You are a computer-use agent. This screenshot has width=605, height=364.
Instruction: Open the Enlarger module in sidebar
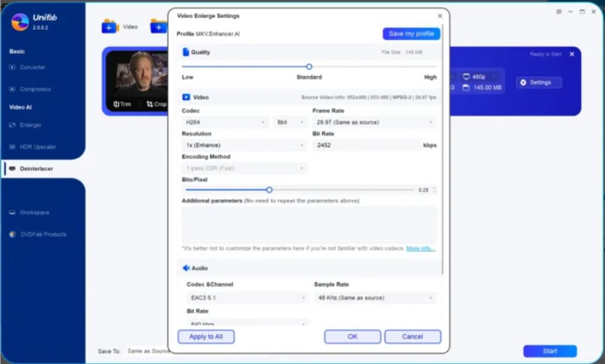point(31,125)
